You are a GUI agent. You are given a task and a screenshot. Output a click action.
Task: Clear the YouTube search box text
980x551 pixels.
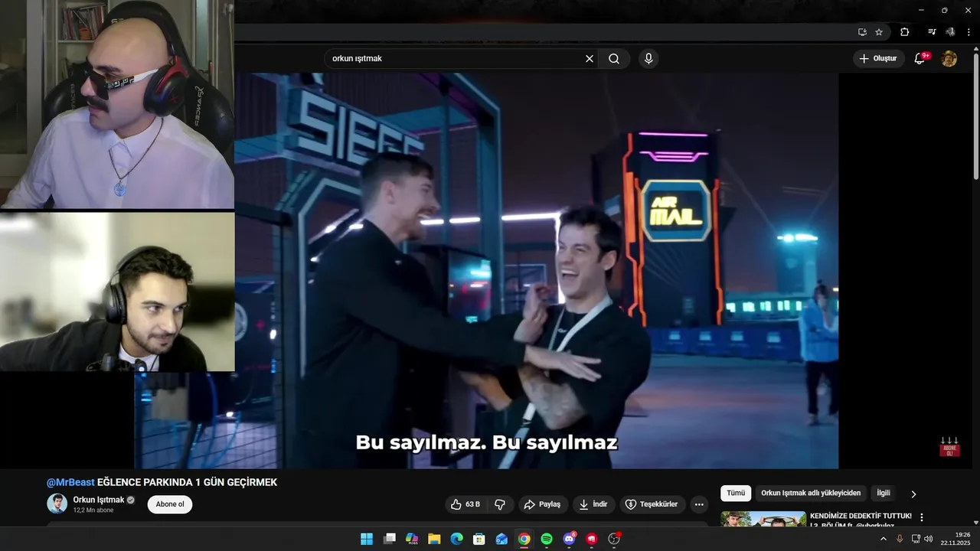590,59
